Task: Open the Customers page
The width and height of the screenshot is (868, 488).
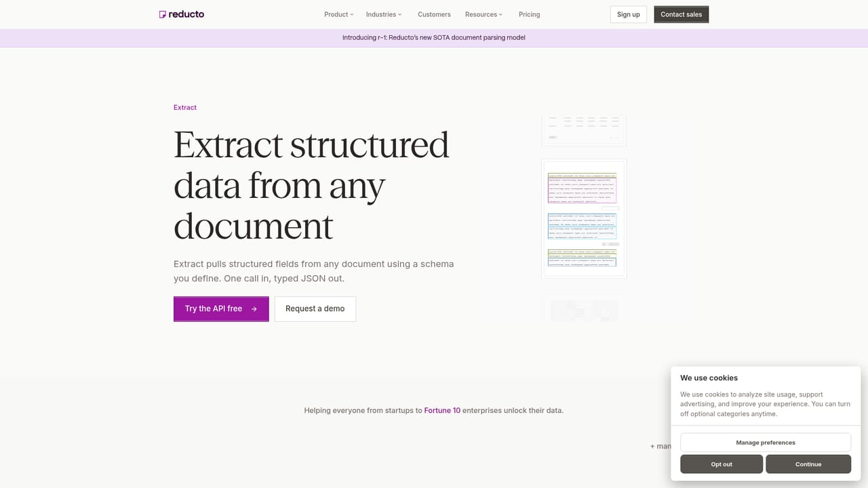Action: (434, 14)
